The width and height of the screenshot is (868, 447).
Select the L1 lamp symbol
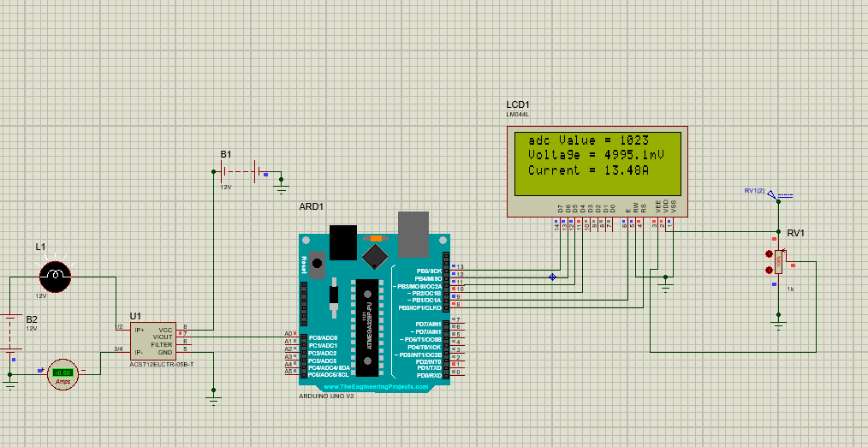click(x=56, y=275)
